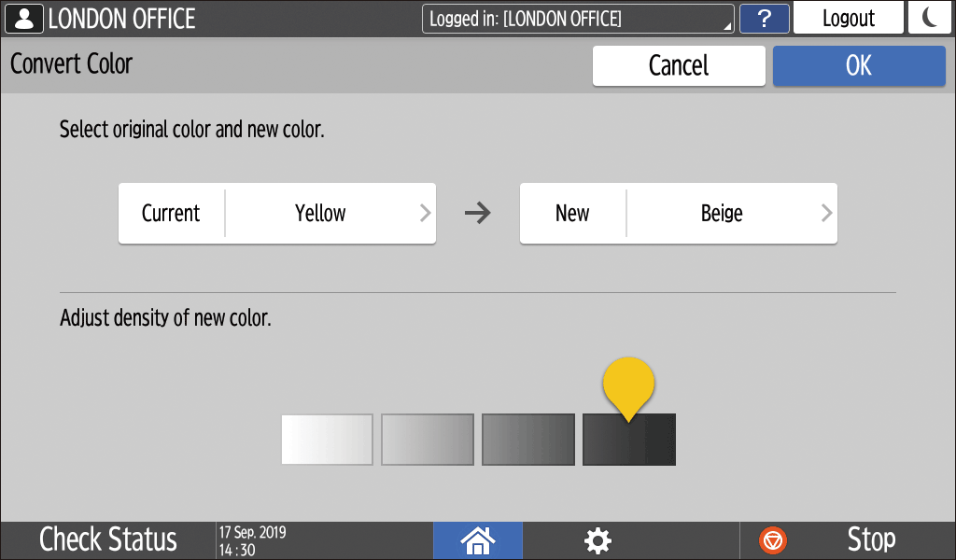Select the lightest density swatch

327,440
